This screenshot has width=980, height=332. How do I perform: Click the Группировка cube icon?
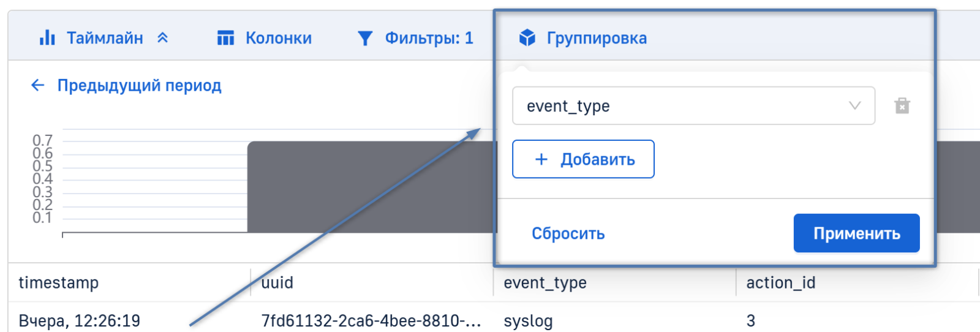click(x=527, y=38)
